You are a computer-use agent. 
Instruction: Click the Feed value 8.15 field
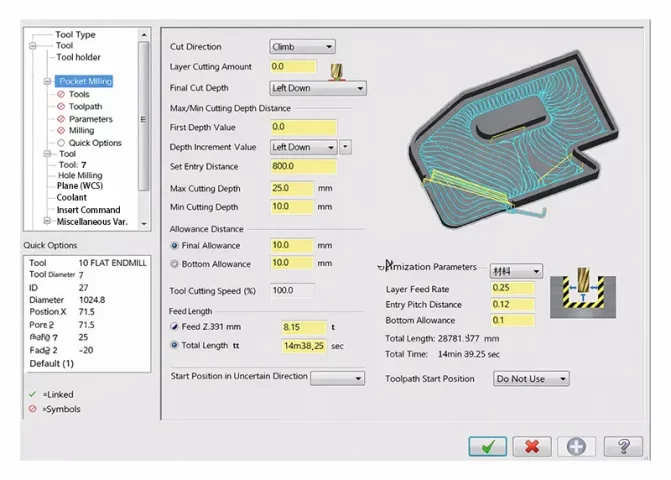(304, 327)
